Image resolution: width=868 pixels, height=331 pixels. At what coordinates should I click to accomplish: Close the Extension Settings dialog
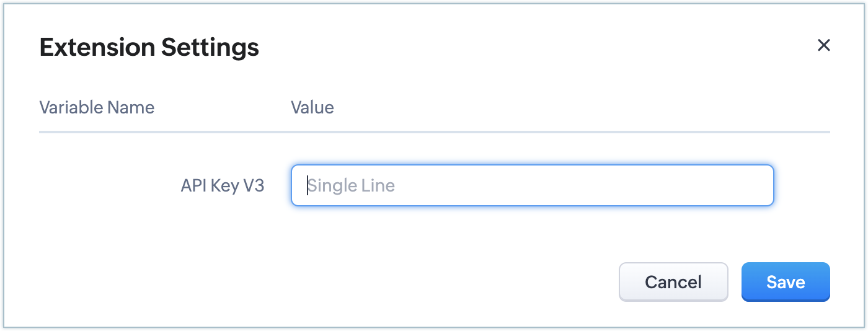click(x=823, y=45)
